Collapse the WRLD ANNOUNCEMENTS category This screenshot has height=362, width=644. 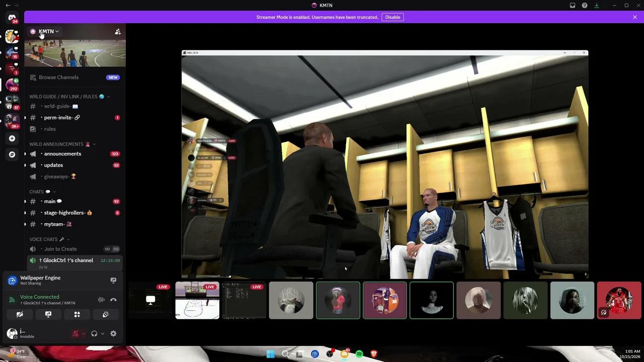point(62,144)
